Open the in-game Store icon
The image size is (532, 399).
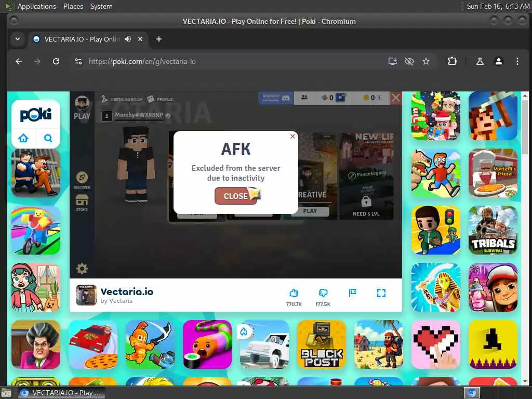coord(82,203)
